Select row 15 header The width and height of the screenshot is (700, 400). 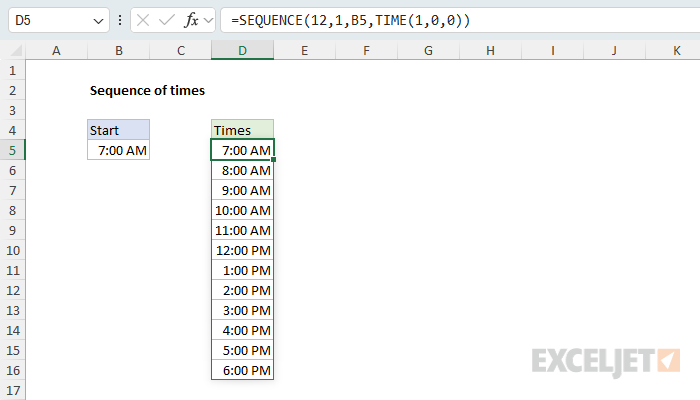pos(12,350)
